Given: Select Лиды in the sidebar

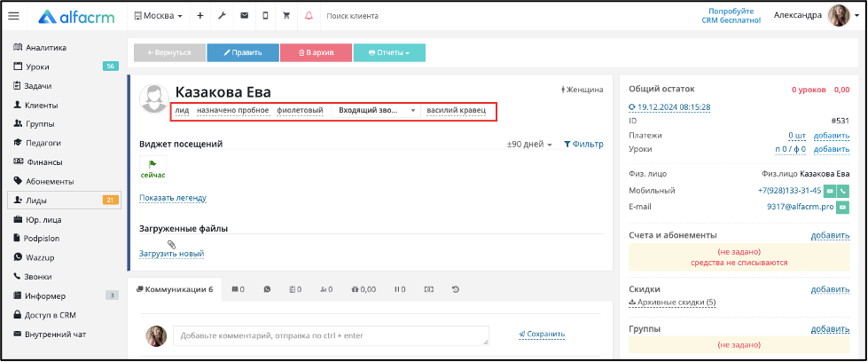Looking at the screenshot, I should (x=64, y=201).
